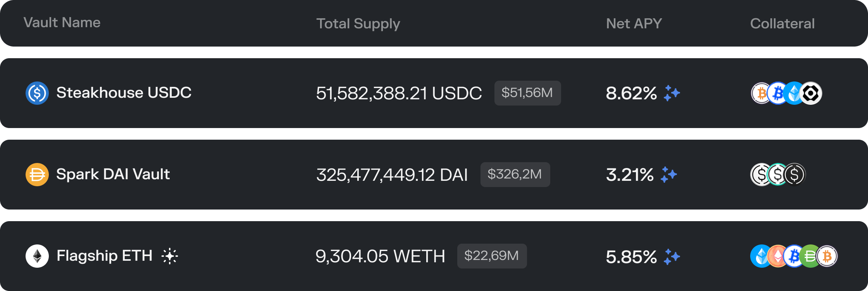This screenshot has width=868, height=291.
Task: Click the orange Bitcoin collateral icon in Flagship ETH row
Action: click(827, 256)
